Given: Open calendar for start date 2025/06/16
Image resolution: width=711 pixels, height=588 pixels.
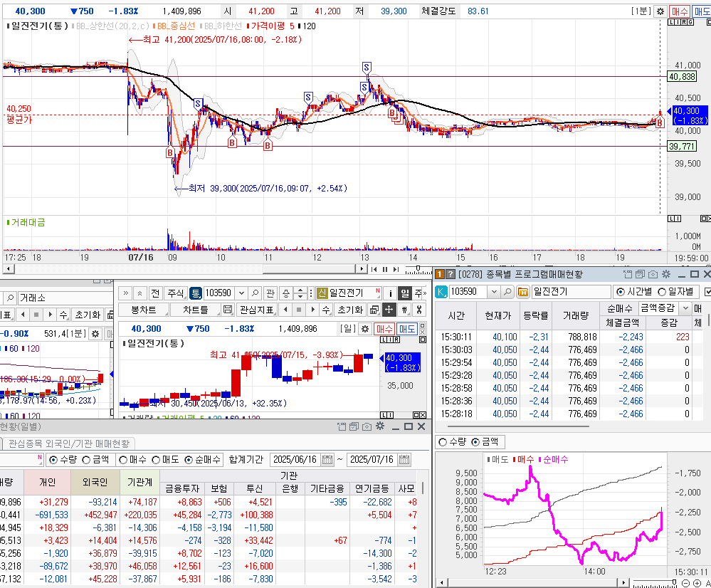Looking at the screenshot, I should [x=327, y=460].
